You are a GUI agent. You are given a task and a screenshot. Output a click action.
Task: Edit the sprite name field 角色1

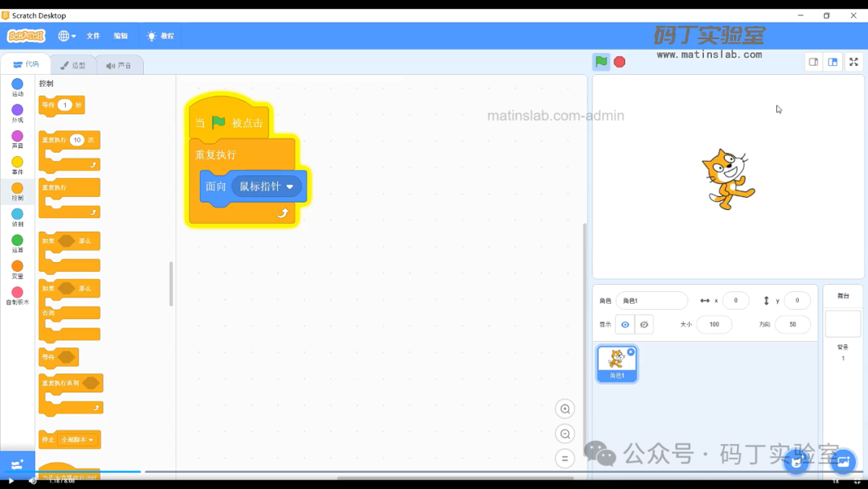click(652, 301)
